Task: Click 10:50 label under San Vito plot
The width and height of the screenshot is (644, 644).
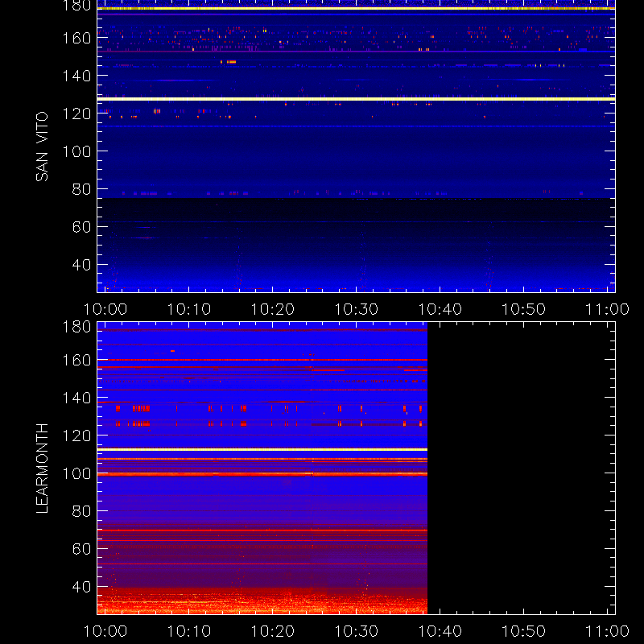Action: (x=524, y=309)
